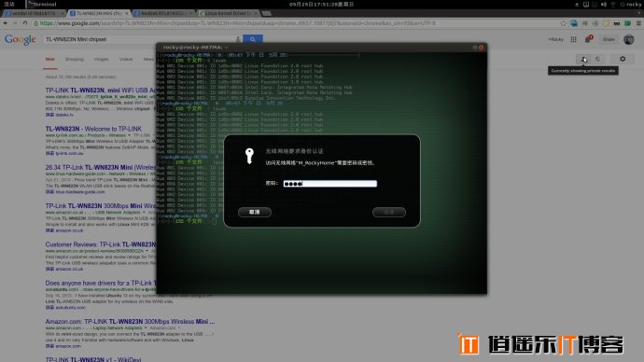Switch to hiding private results with globe icon
This screenshot has width=644, height=362.
pos(598,59)
